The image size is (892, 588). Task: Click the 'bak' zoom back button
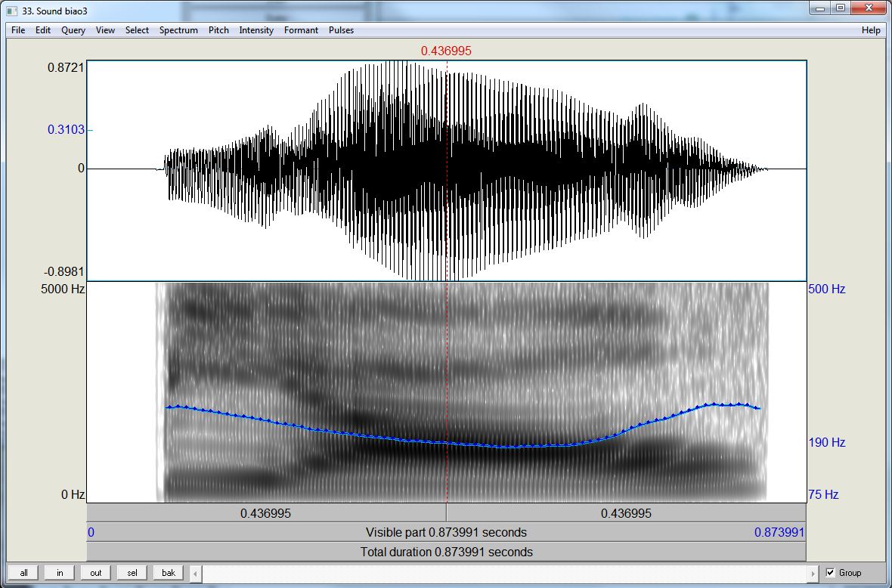click(x=169, y=573)
